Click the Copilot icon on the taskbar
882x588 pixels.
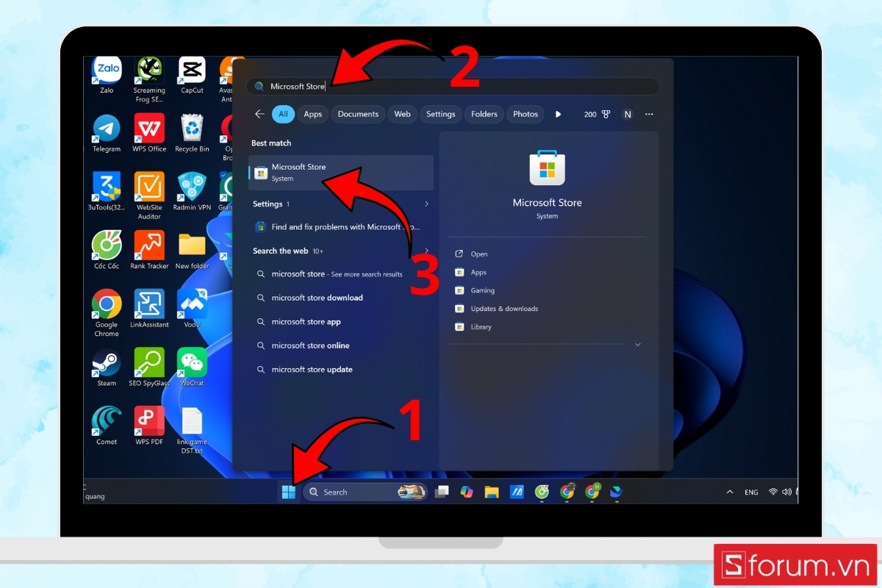tap(467, 492)
